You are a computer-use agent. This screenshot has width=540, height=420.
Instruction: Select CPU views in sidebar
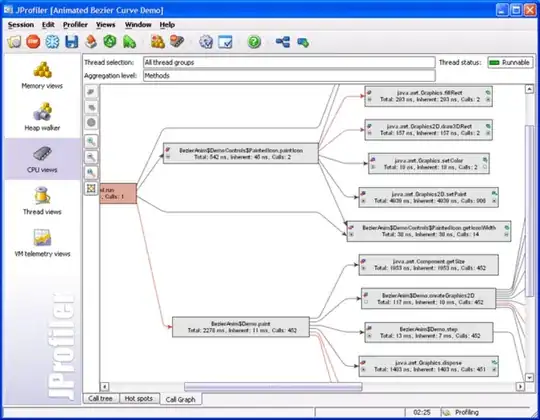pos(42,159)
